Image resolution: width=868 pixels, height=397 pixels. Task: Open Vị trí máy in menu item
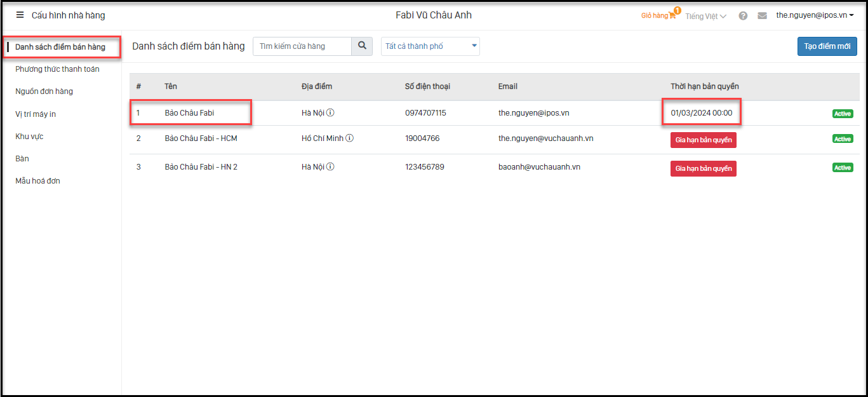pos(36,114)
